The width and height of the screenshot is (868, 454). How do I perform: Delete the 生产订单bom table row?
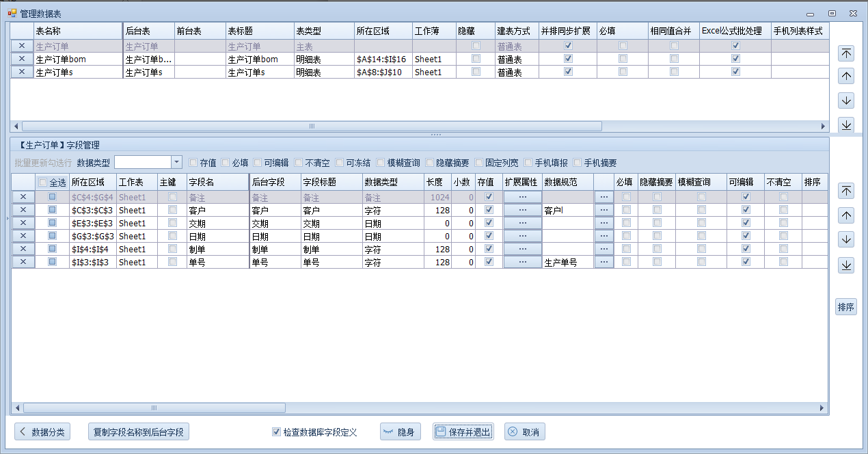pos(22,59)
